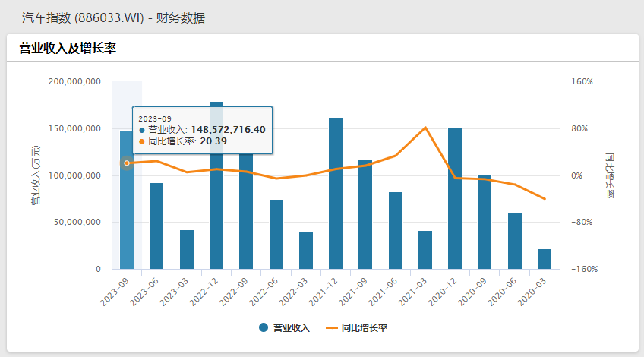Select the 2020-12 revenue bar
The image size is (644, 357).
[x=455, y=198]
